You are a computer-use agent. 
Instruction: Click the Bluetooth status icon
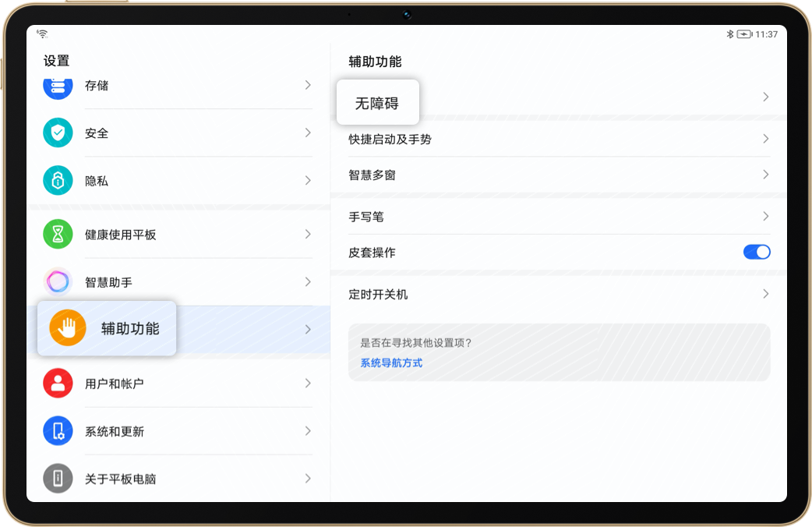coord(729,34)
